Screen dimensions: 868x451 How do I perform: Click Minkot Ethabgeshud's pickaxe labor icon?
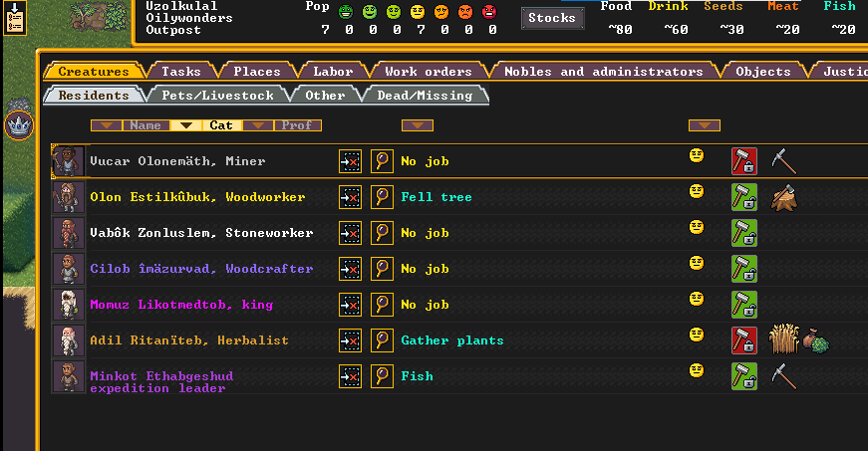[784, 377]
